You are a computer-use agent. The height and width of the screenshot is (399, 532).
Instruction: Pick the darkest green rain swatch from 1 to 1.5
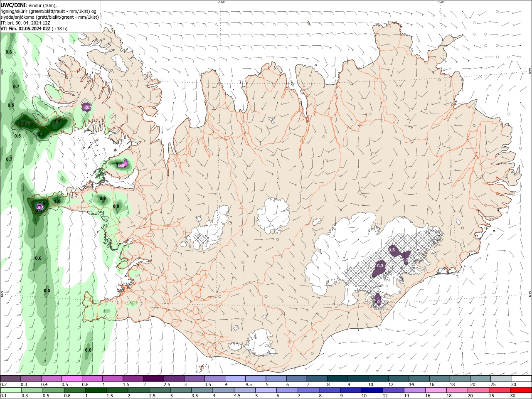coord(96,390)
